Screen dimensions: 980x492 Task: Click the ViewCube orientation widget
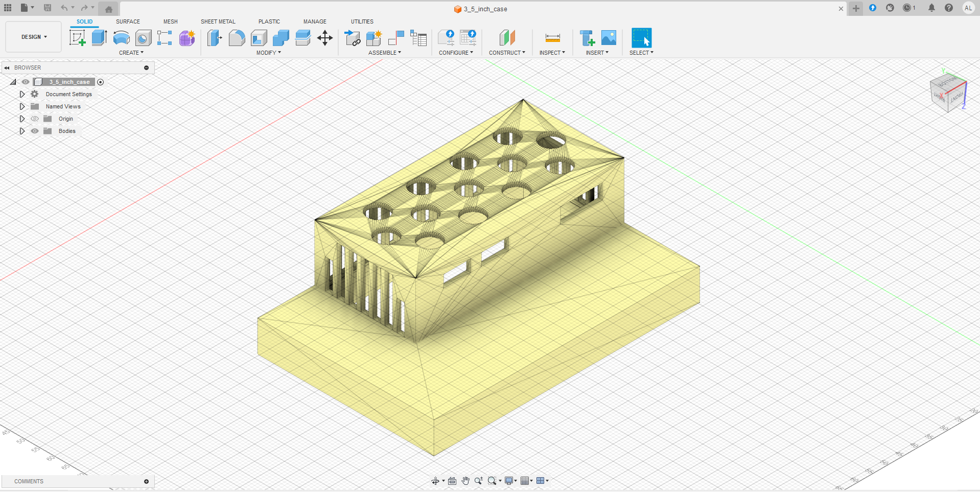(948, 94)
